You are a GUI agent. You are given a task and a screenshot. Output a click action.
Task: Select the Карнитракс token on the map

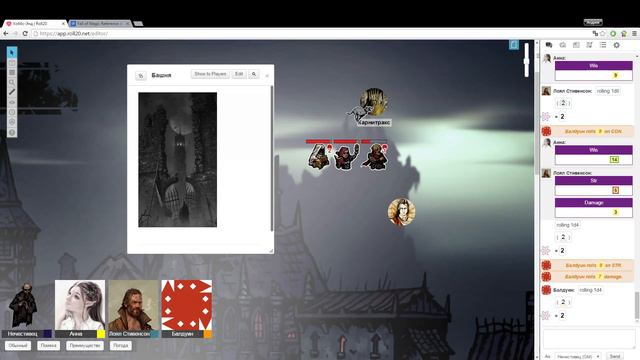[373, 103]
